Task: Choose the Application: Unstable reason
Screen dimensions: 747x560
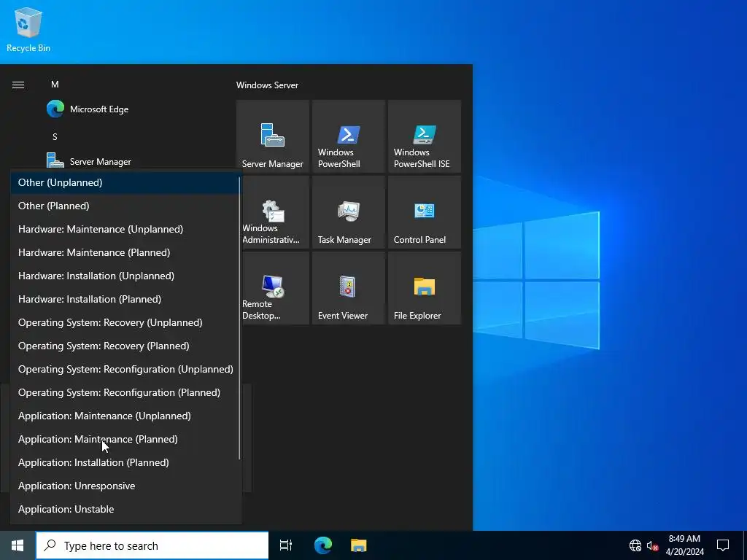Action: 125,509
